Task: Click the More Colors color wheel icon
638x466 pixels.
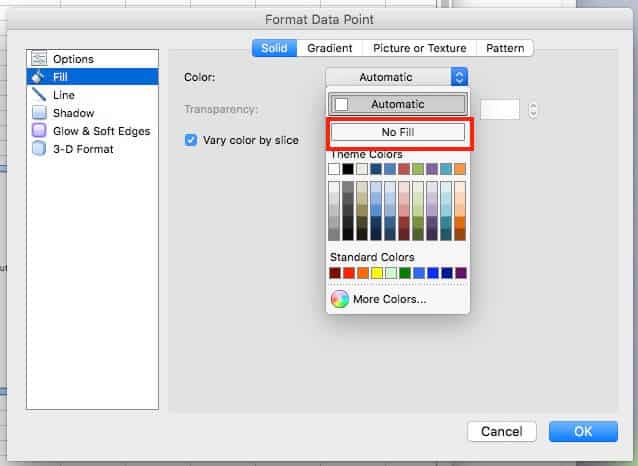Action: 339,299
